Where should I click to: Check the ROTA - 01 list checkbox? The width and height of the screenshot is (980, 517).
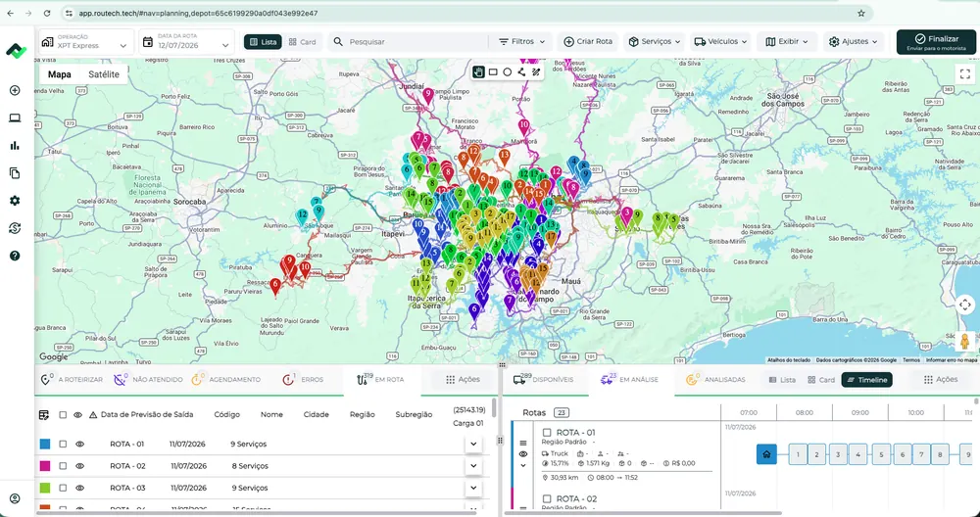coord(63,444)
